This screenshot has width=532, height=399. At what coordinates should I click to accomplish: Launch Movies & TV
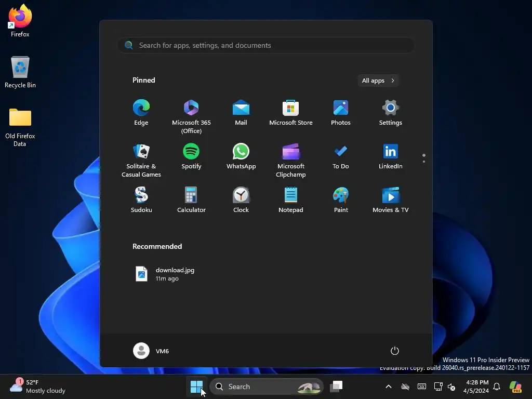(x=391, y=200)
